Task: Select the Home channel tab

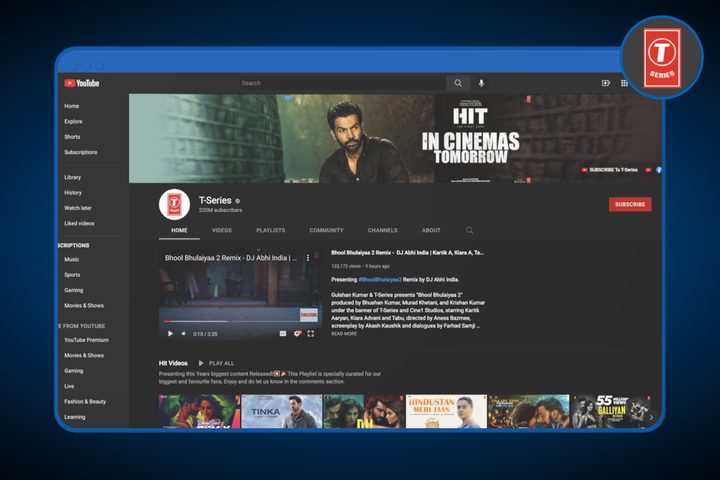Action: pyautogui.click(x=179, y=230)
